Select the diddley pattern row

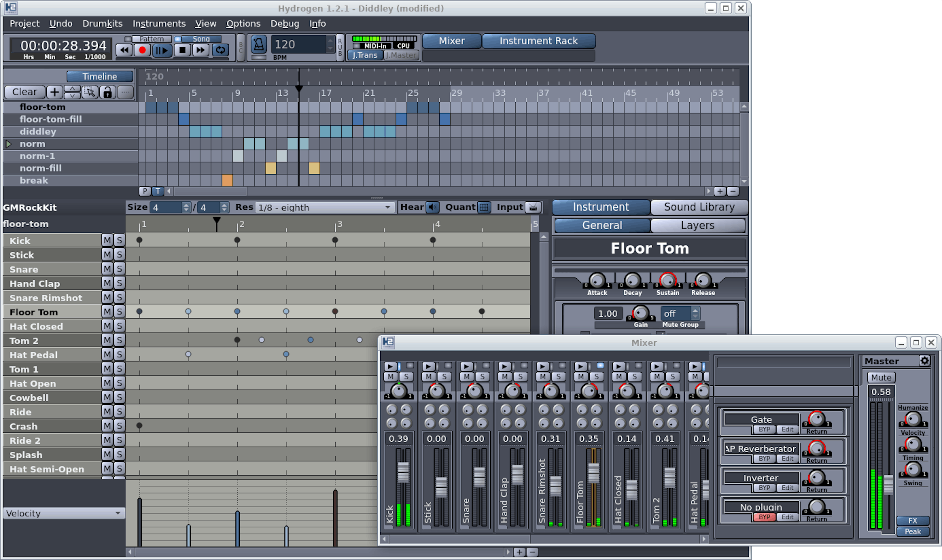click(x=70, y=132)
